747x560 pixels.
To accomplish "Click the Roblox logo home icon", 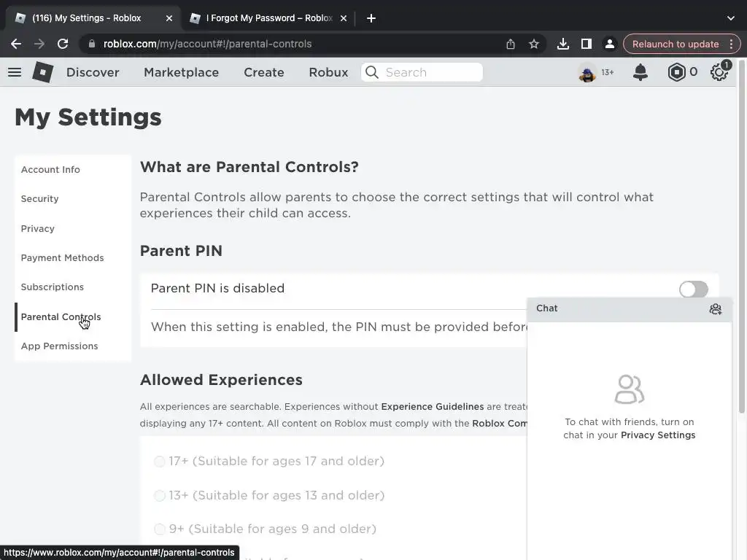I will pos(43,72).
